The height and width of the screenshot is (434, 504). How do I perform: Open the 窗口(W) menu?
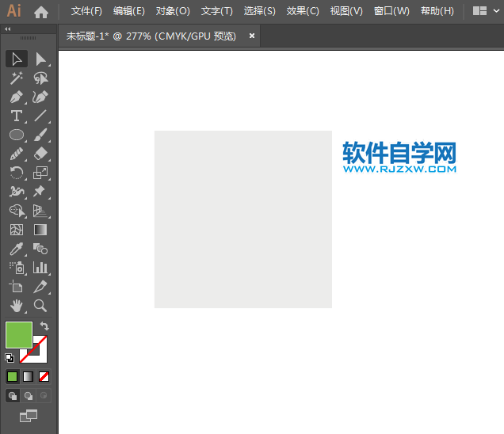(391, 11)
